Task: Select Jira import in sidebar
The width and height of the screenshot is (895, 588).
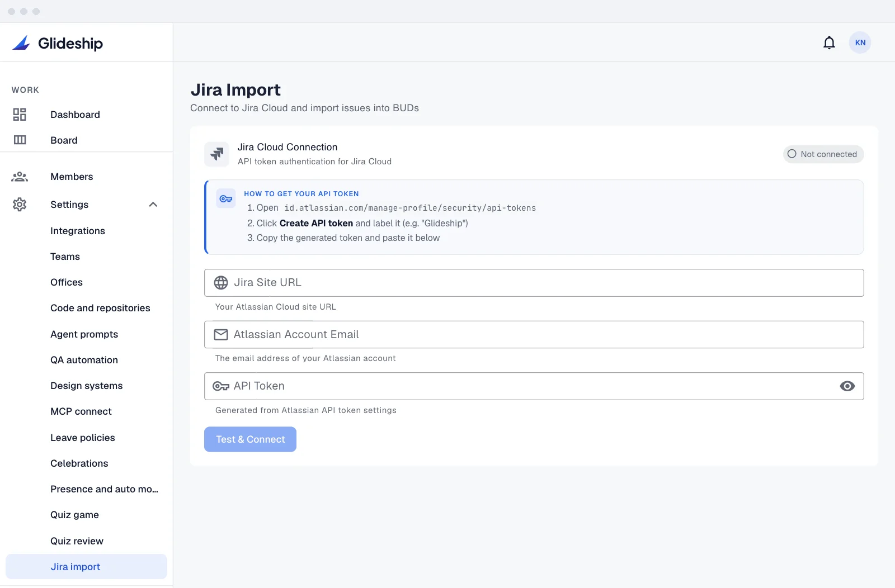Action: pos(86,567)
